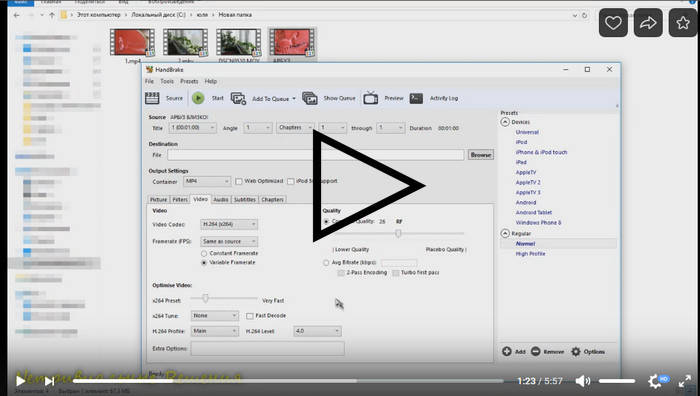Viewport: 700px width, 396px height.
Task: Open the Title dropdown
Action: click(x=192, y=128)
